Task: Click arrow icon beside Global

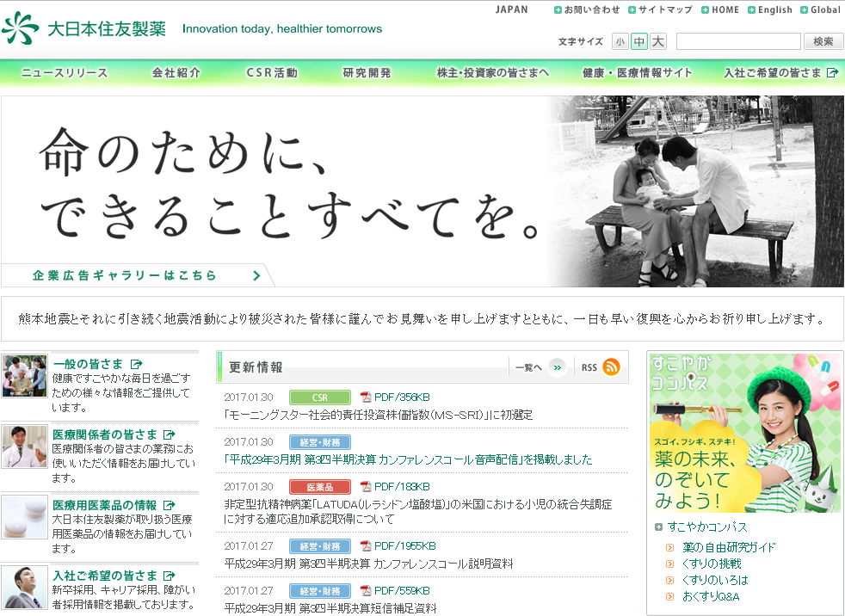Action: point(804,9)
